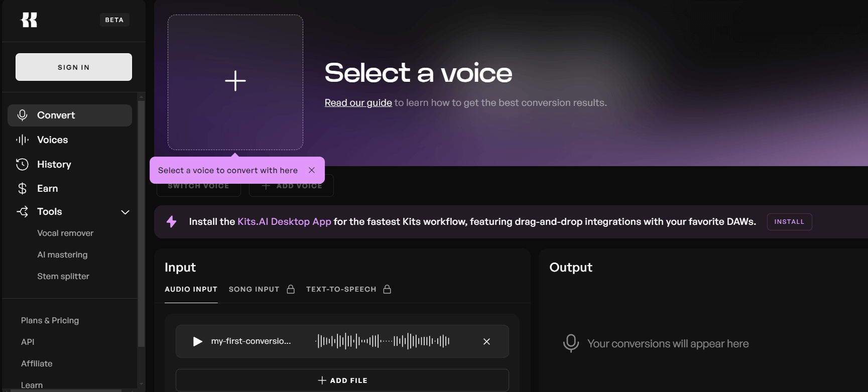Click the Convert microphone icon
The width and height of the screenshot is (868, 392).
(x=22, y=115)
